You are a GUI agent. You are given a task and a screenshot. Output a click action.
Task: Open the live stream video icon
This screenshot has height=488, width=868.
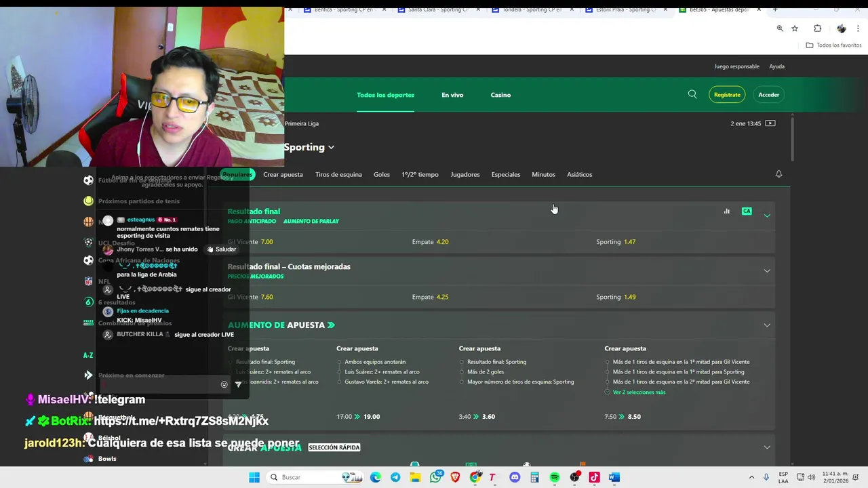click(x=770, y=123)
